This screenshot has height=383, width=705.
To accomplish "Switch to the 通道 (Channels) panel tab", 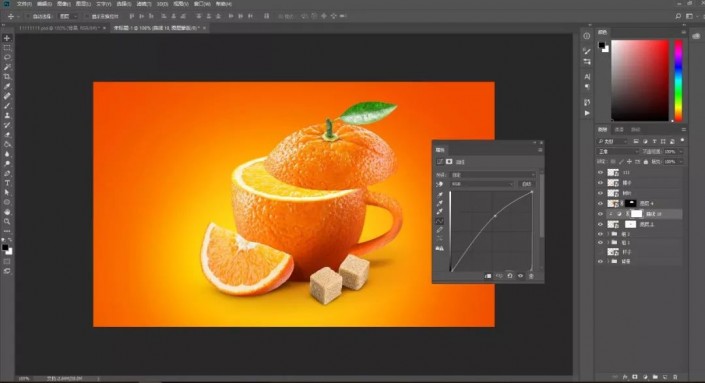I will click(619, 129).
